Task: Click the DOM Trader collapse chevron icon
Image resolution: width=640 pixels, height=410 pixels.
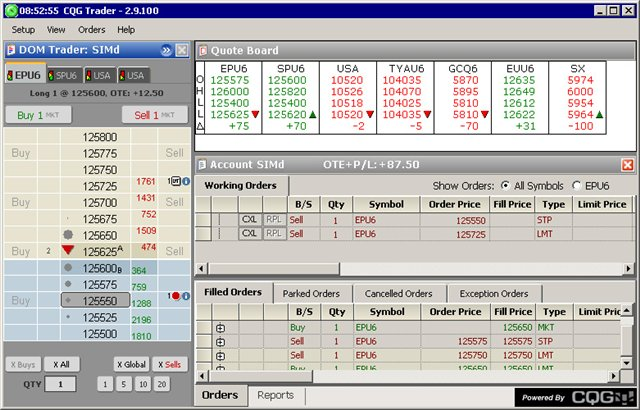Action: (x=165, y=50)
